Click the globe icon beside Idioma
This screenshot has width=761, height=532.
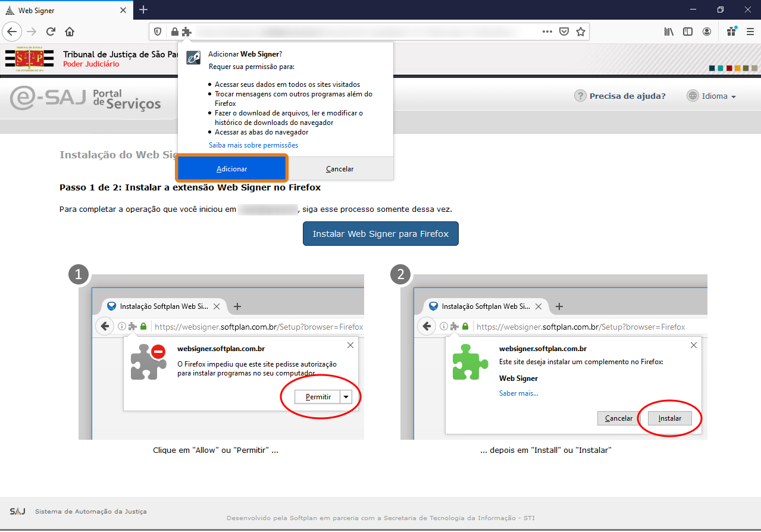click(x=693, y=96)
